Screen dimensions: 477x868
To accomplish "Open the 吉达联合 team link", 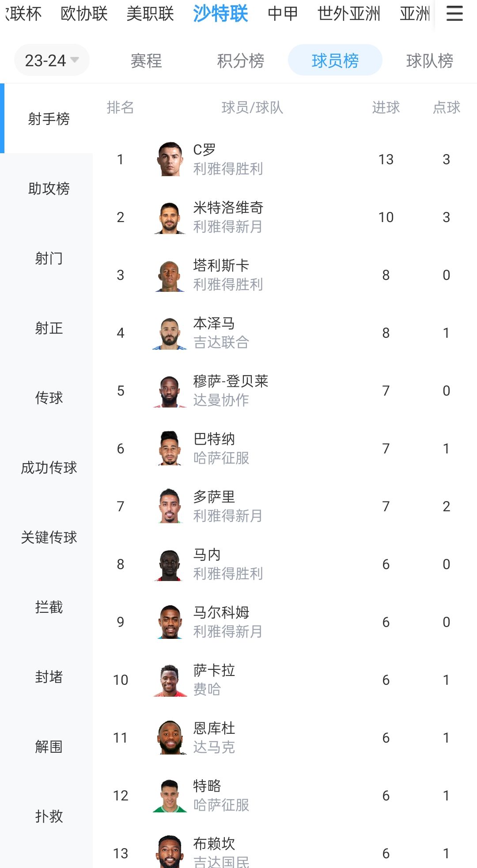I will pyautogui.click(x=221, y=342).
